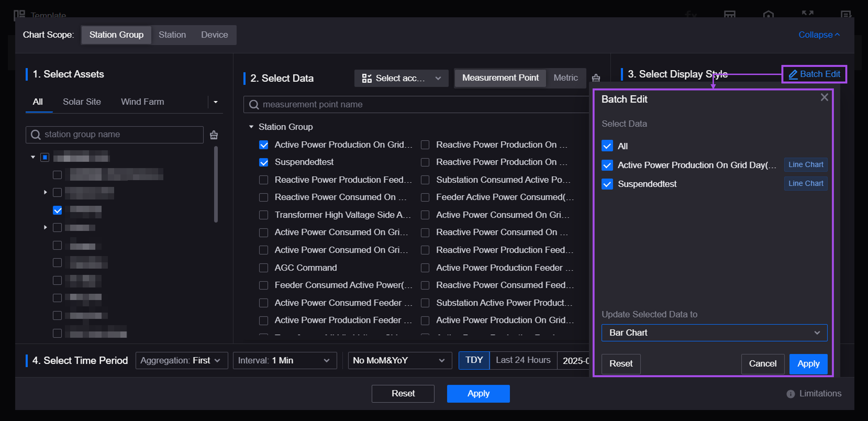Switch to the Metric tab

pos(565,78)
